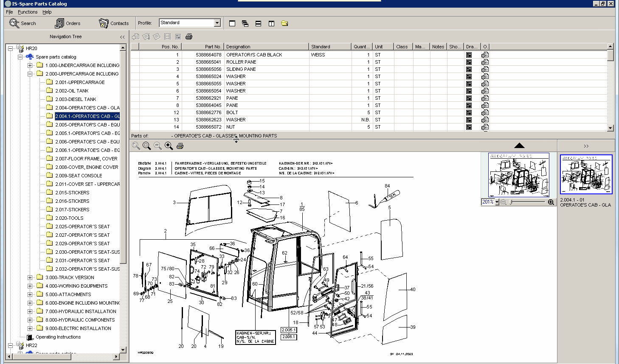
Task: Click the zoom-in magnifier above diagram
Action: [x=169, y=146]
